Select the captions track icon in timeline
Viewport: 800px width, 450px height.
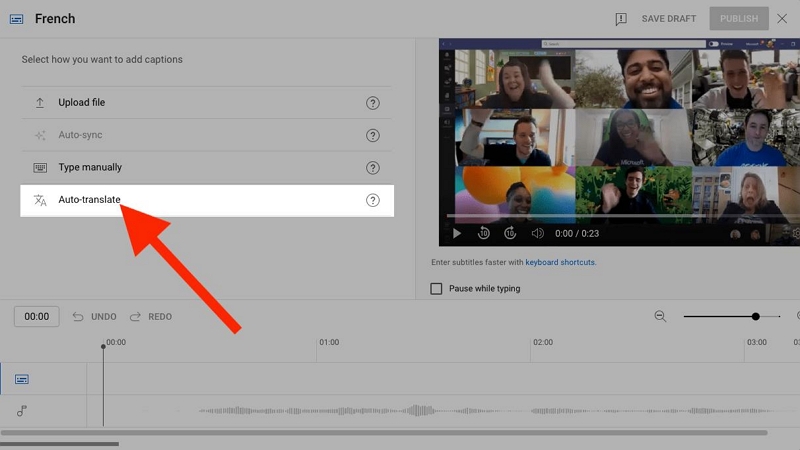pos(22,379)
